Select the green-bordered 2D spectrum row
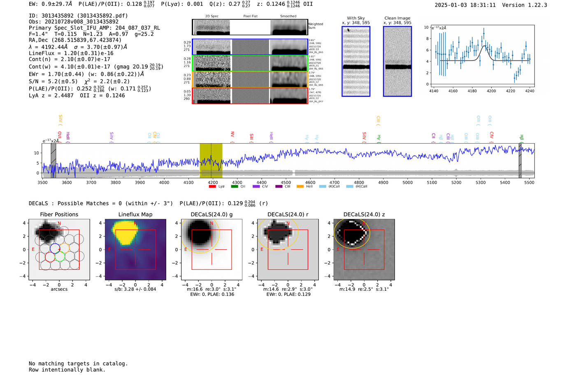This screenshot has width=576, height=392. pos(250,63)
